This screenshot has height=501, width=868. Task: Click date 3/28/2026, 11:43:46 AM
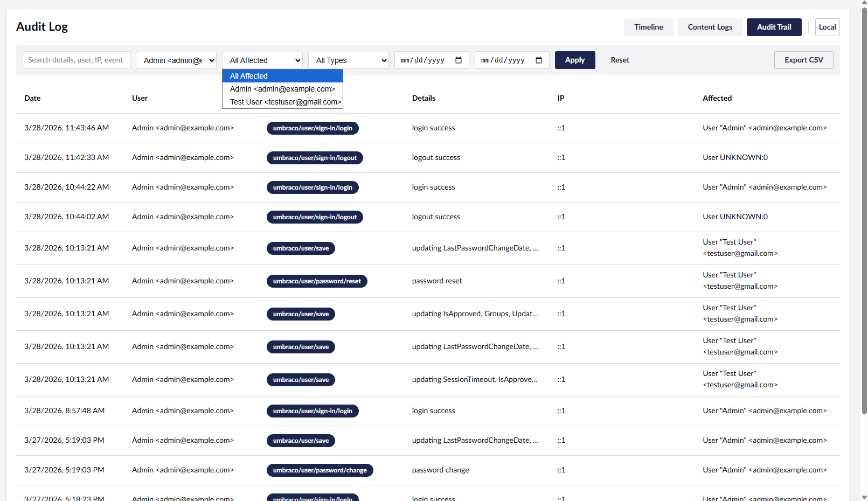[x=67, y=128]
